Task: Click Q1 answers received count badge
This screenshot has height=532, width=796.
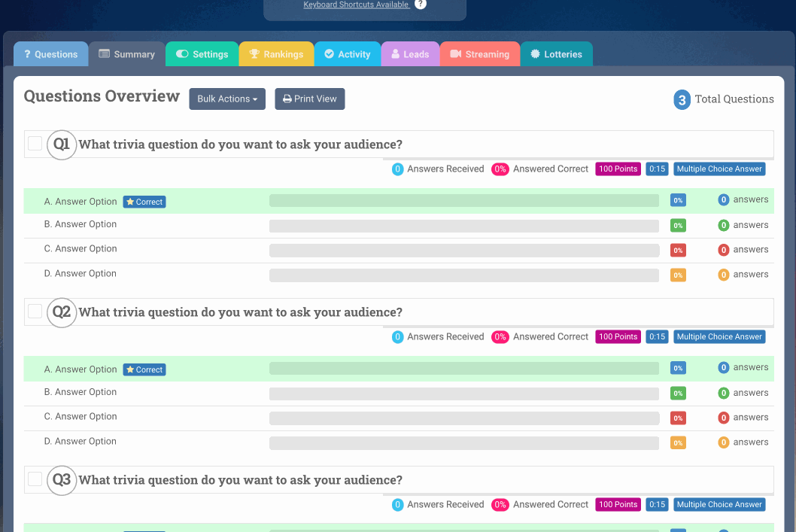Action: 397,169
